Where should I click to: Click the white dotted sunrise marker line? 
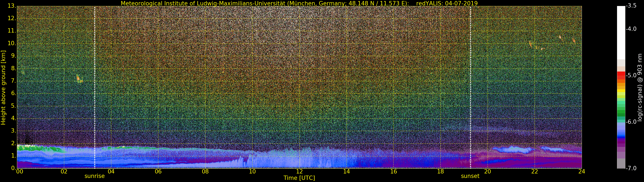(x=95, y=87)
